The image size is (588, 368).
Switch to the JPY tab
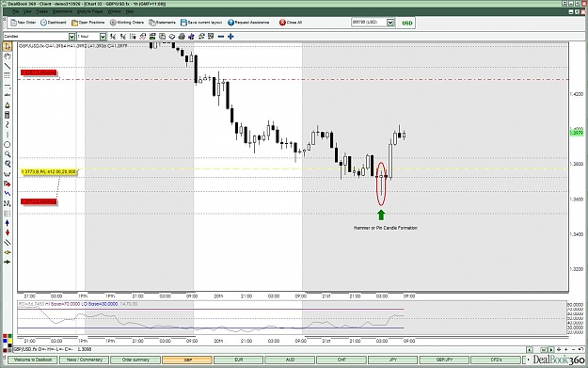(x=392, y=360)
